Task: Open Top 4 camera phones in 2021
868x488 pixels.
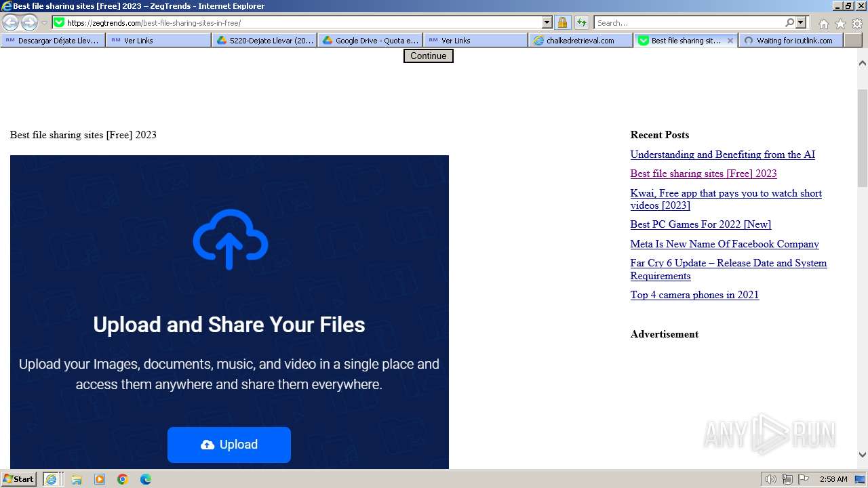Action: 694,295
